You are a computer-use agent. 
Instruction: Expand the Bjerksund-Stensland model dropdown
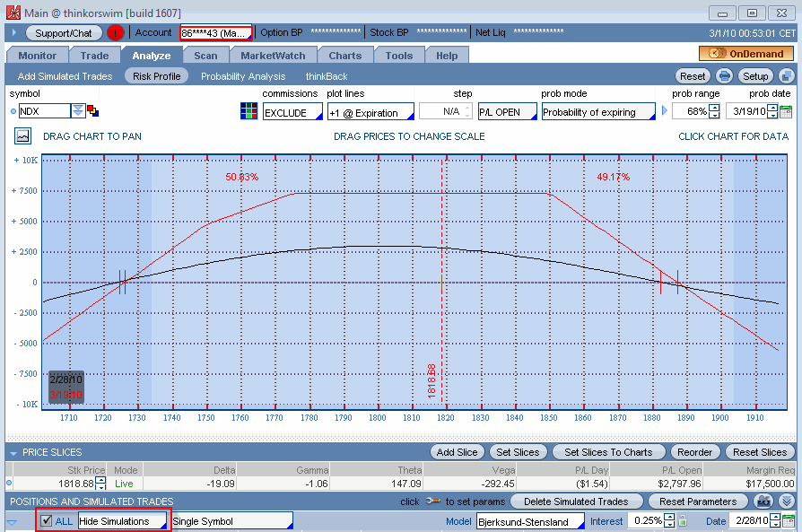pos(530,521)
